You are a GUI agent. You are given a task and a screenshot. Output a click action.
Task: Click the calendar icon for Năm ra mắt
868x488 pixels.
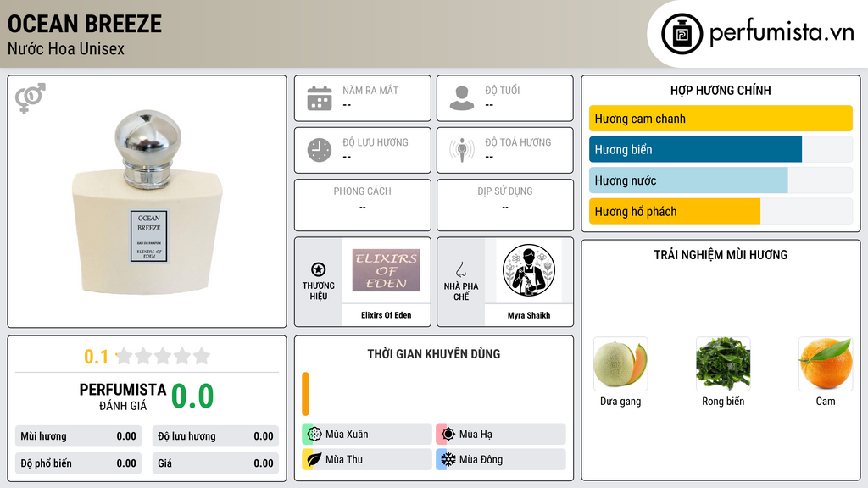click(320, 98)
